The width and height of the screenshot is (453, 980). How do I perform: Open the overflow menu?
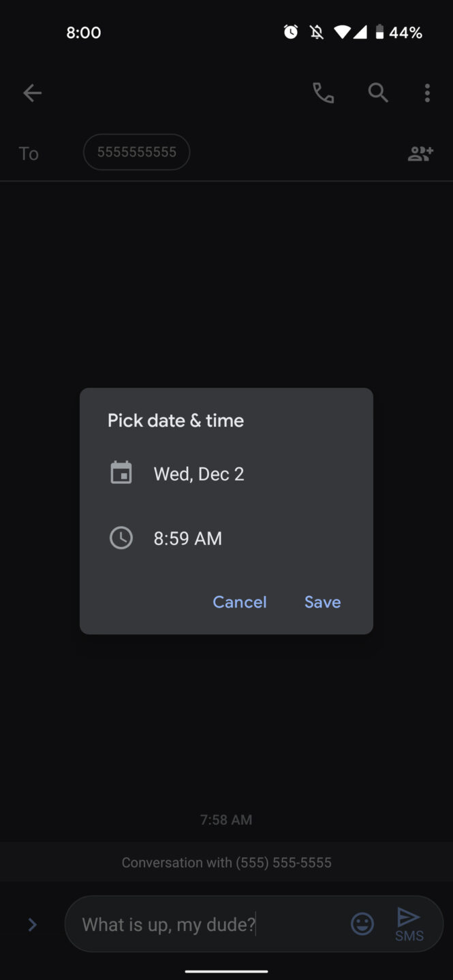coord(427,93)
